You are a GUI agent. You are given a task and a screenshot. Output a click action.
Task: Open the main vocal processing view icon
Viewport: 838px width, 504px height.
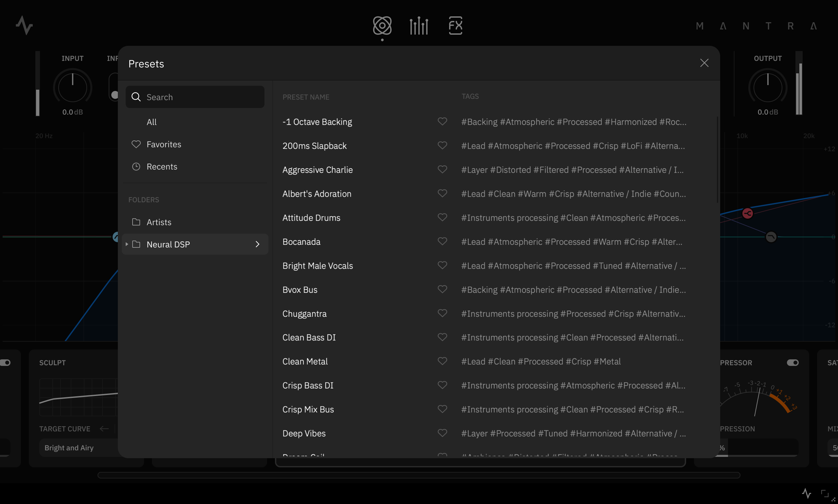382,26
